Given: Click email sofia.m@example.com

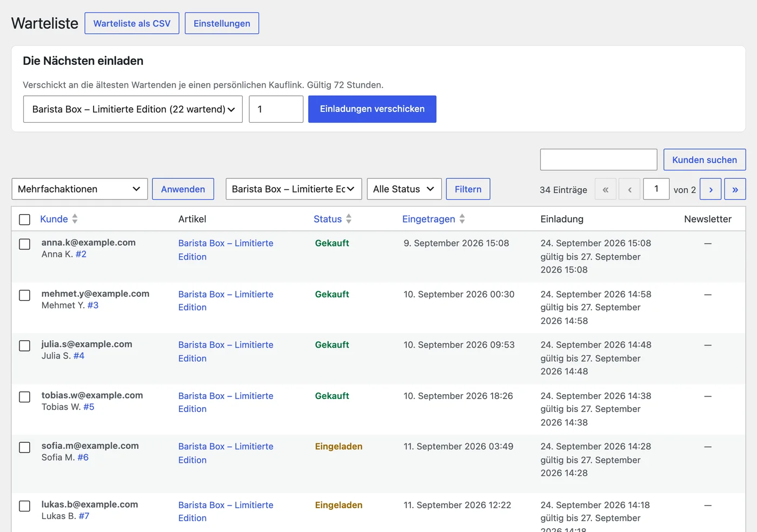Looking at the screenshot, I should [90, 445].
